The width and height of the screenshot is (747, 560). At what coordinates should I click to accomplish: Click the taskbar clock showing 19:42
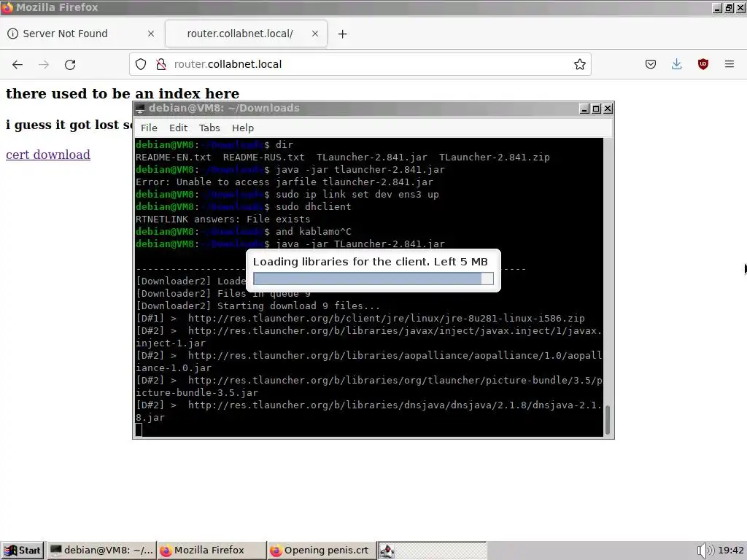pyautogui.click(x=731, y=551)
